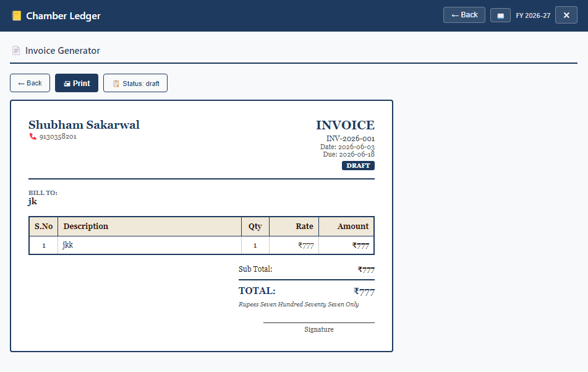Click the ₹777 value in Amount column
This screenshot has height=372, width=588.
360,246
